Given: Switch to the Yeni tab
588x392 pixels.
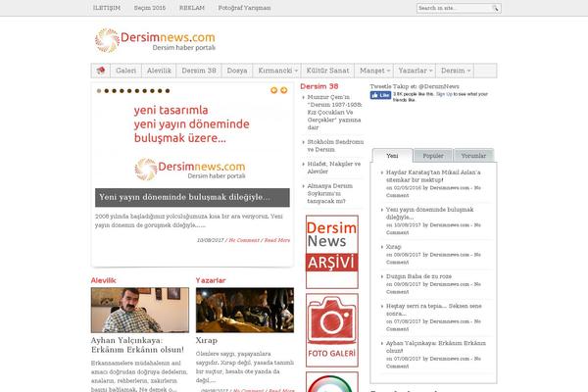Looking at the screenshot, I should tap(392, 156).
